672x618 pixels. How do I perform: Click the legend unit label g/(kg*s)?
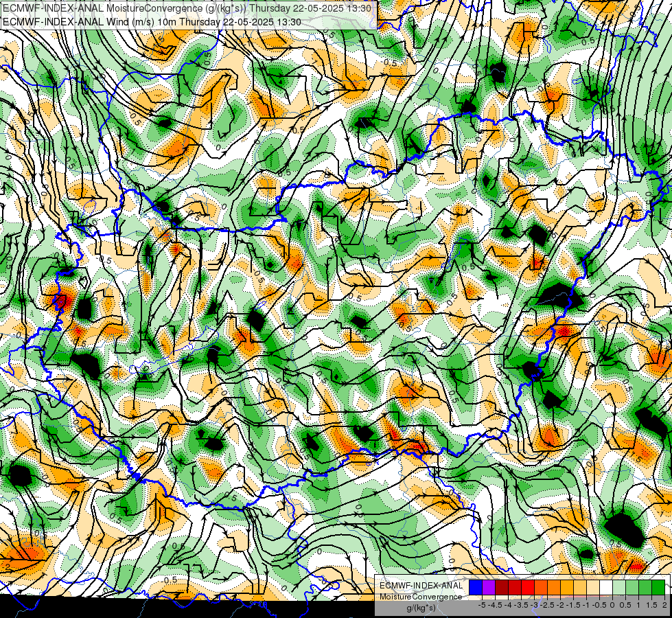coord(421,608)
